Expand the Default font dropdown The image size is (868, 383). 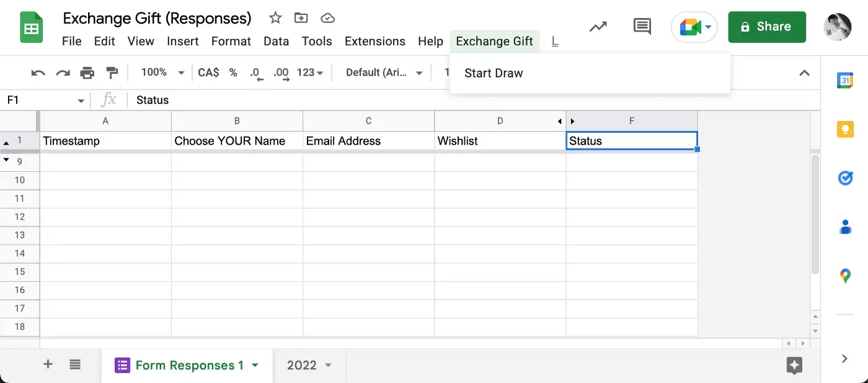(384, 73)
